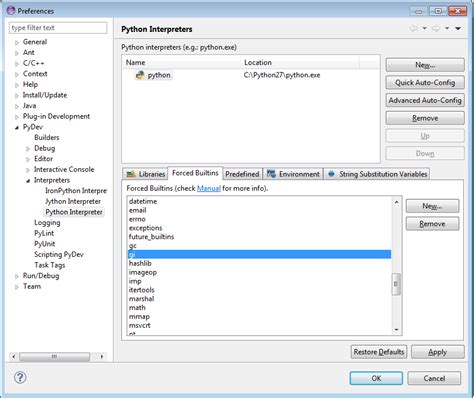Remove the selected forced builtin
The height and width of the screenshot is (398, 474).
[432, 224]
